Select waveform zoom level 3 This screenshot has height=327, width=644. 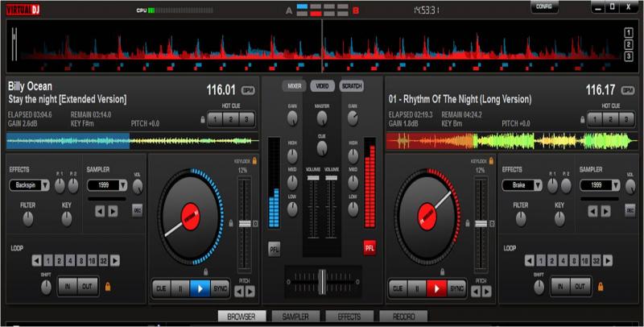tap(629, 56)
